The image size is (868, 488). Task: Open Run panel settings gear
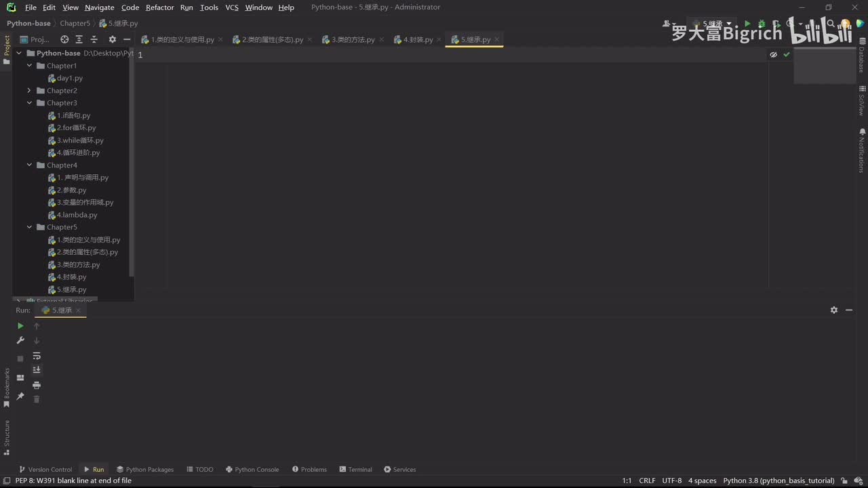(x=834, y=310)
